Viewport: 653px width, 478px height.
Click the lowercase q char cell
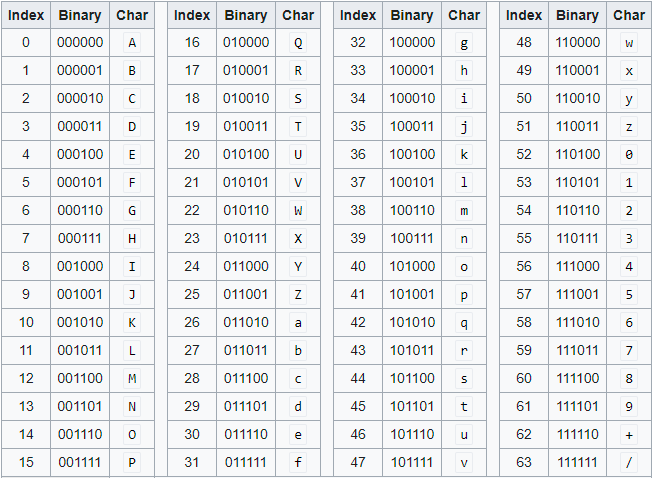[x=464, y=322]
